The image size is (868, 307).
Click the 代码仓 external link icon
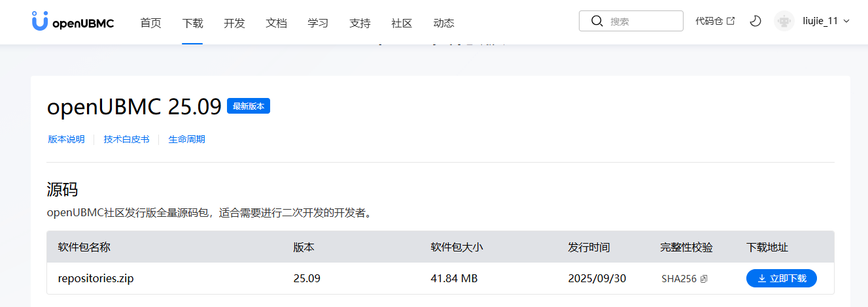coord(731,21)
